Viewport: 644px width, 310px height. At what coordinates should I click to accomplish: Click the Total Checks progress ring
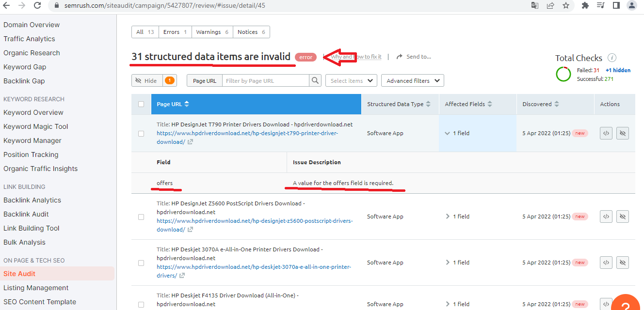click(x=563, y=74)
